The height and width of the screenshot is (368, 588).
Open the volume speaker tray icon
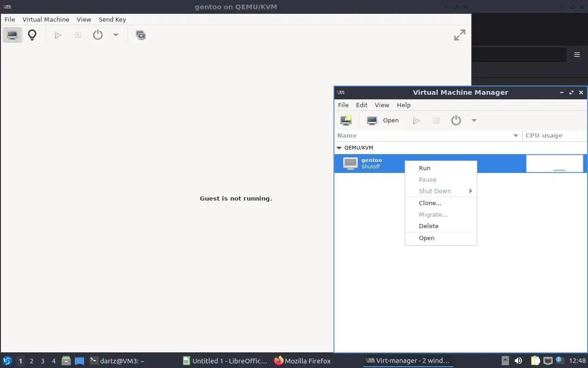coord(518,361)
